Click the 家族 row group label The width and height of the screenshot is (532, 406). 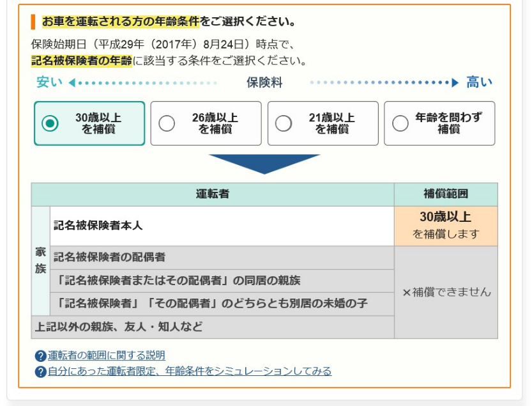click(41, 261)
